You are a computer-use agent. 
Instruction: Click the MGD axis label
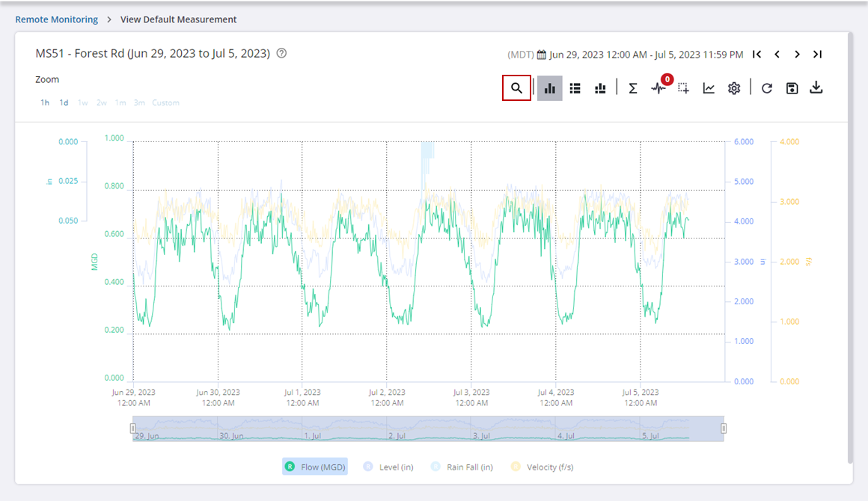tap(94, 262)
